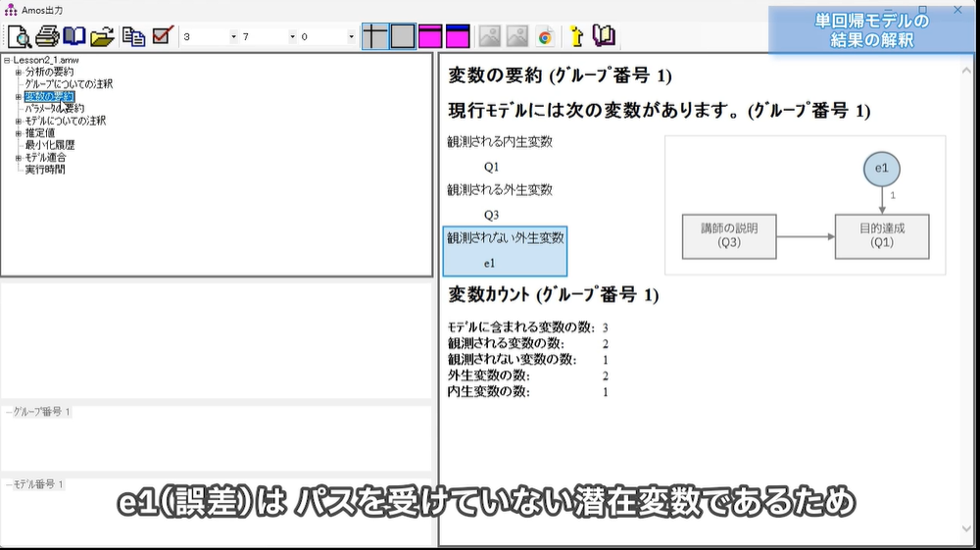Screen dimensions: 980x550
Task: Click the 外生変数の数 row
Action: (x=528, y=375)
